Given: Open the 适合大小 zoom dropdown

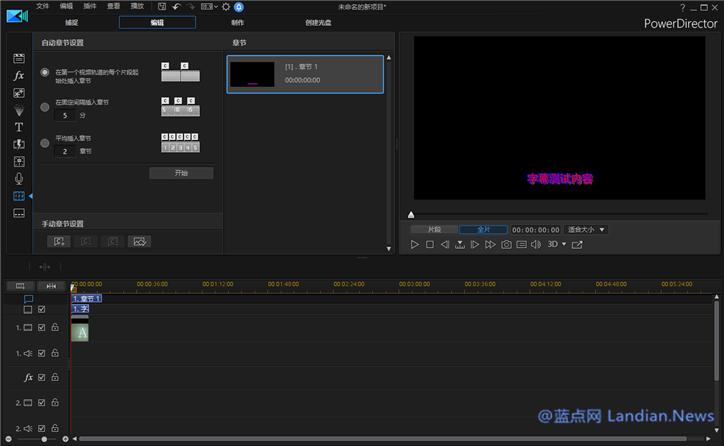Looking at the screenshot, I should click(586, 229).
